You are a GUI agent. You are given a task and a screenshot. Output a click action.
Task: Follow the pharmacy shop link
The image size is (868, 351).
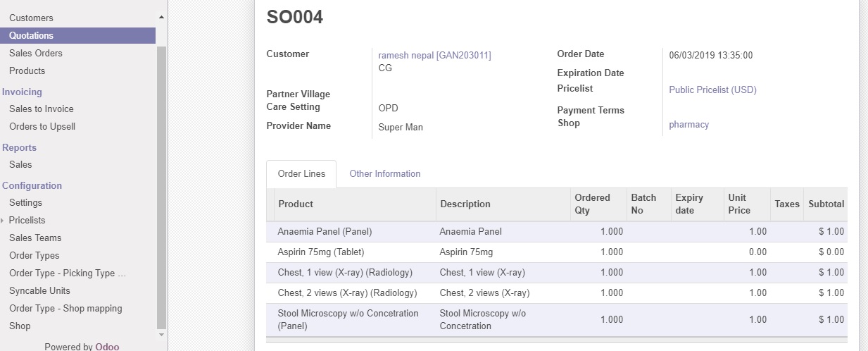[x=688, y=124]
